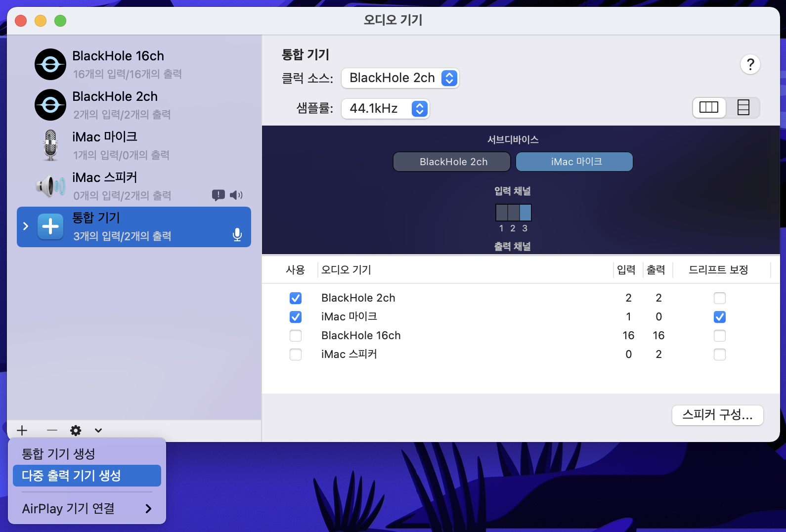Click 입력 채널 label
Screen dimensions: 786x532
[513, 191]
